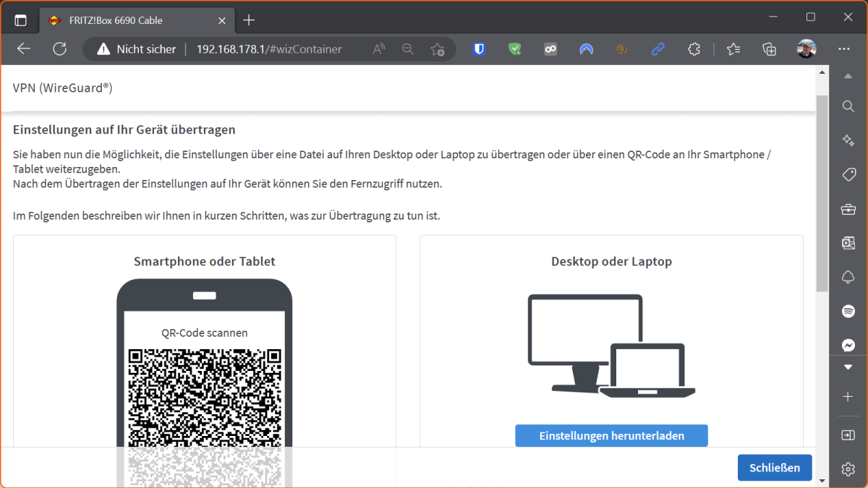This screenshot has width=868, height=488.
Task: Click the WireGuard QR code image
Action: pyautogui.click(x=205, y=416)
